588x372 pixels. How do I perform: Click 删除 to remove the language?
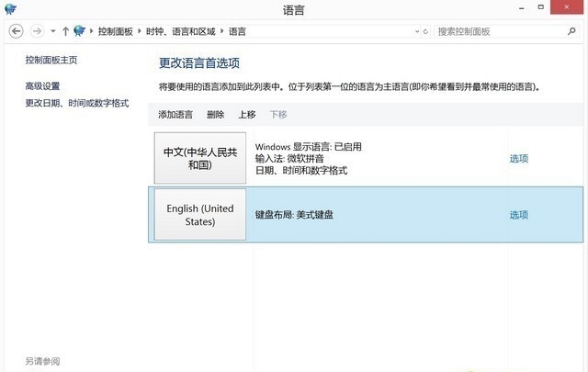click(216, 115)
